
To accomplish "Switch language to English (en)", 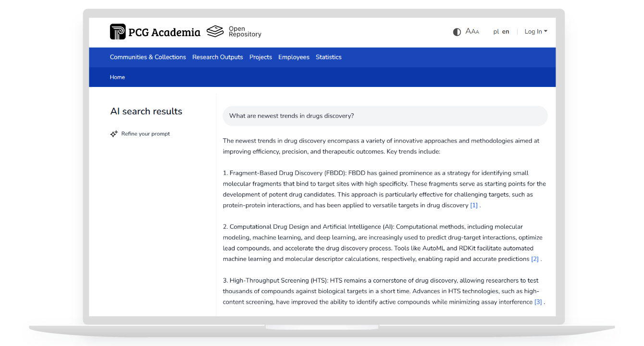I will [506, 32].
